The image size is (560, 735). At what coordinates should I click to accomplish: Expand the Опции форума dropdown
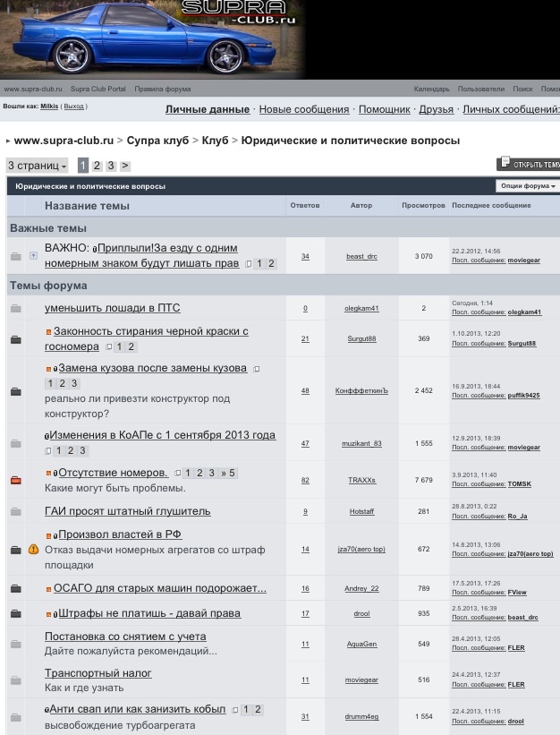click(527, 186)
